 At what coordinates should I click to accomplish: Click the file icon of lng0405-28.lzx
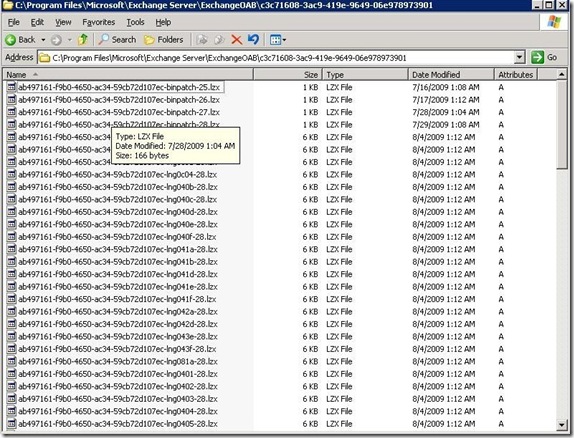tap(12, 423)
